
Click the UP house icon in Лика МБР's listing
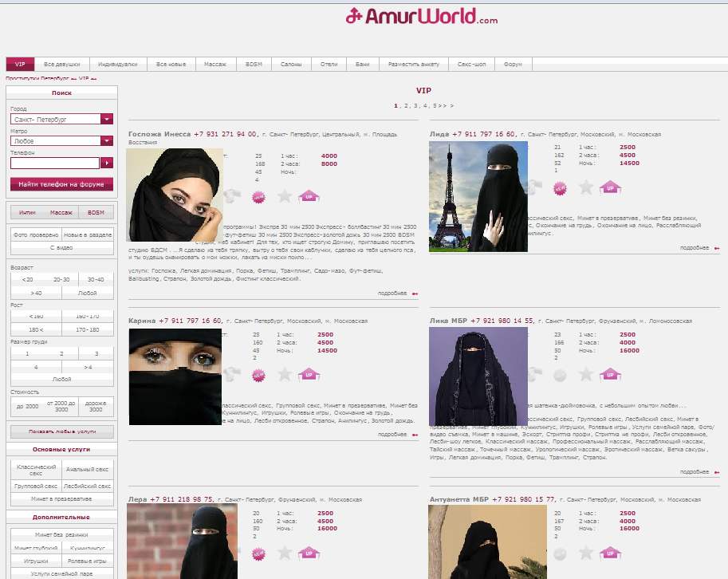610,374
